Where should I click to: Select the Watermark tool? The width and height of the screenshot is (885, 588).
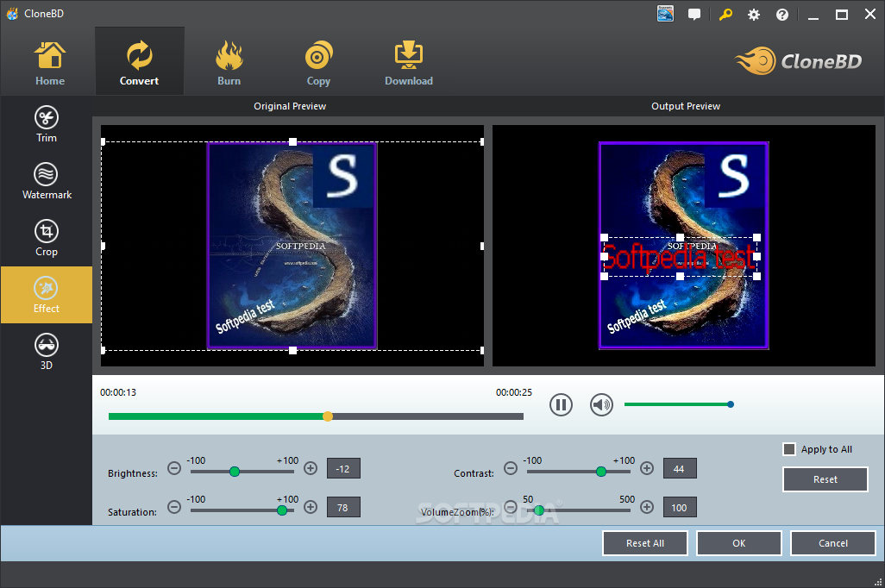click(x=47, y=181)
